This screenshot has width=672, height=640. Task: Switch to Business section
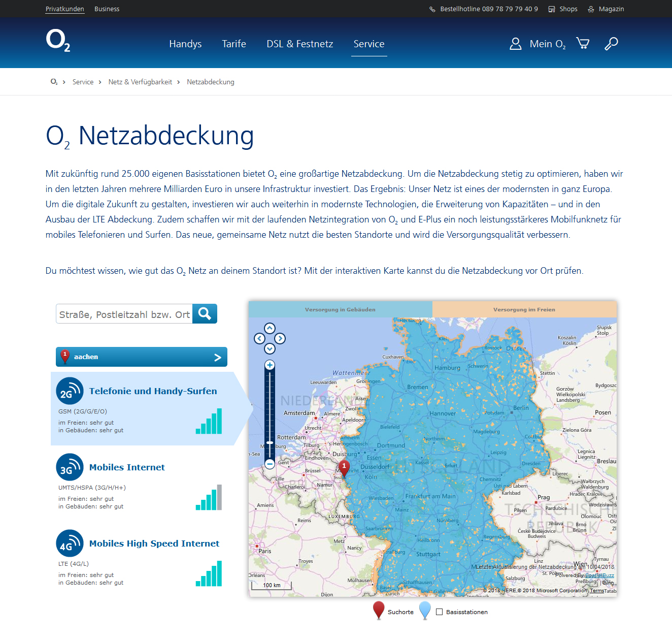click(107, 9)
